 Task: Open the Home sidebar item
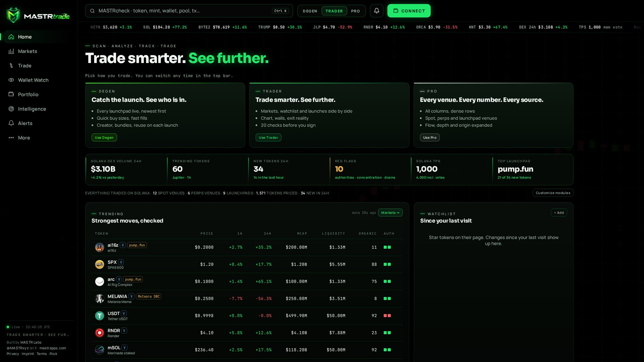(x=39, y=37)
